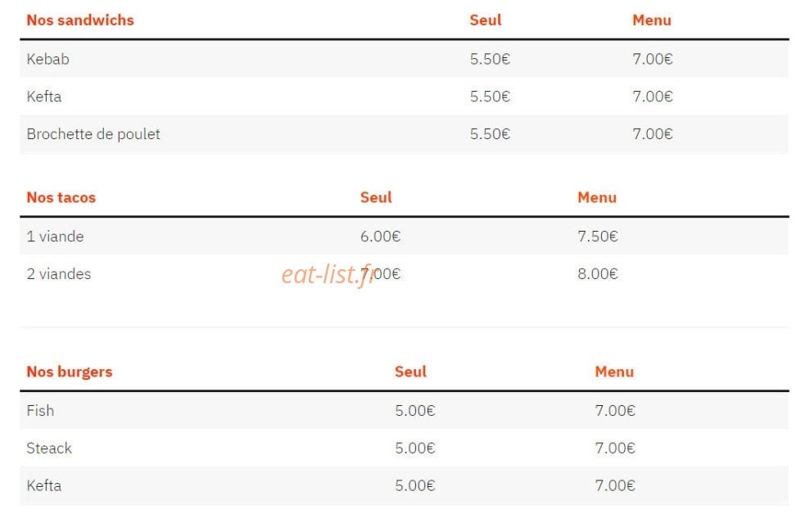Select the 1 viande tacos row
The height and width of the screenshot is (532, 810).
coord(404,237)
